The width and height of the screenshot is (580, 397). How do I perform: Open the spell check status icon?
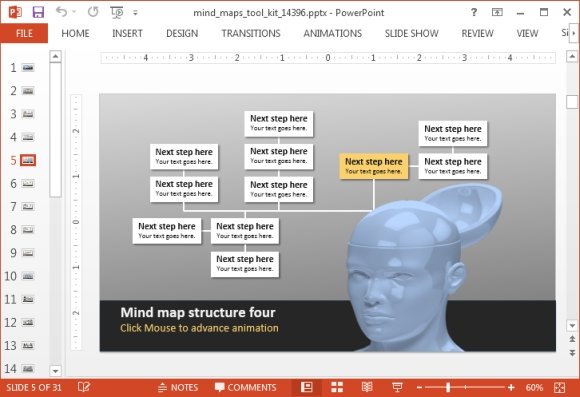(x=84, y=387)
